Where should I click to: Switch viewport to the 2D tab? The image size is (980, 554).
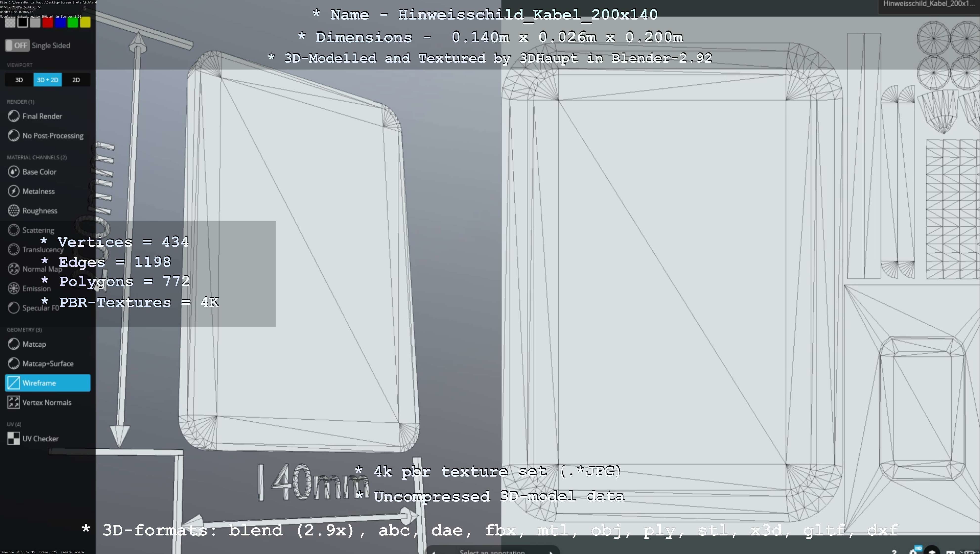pyautogui.click(x=76, y=80)
